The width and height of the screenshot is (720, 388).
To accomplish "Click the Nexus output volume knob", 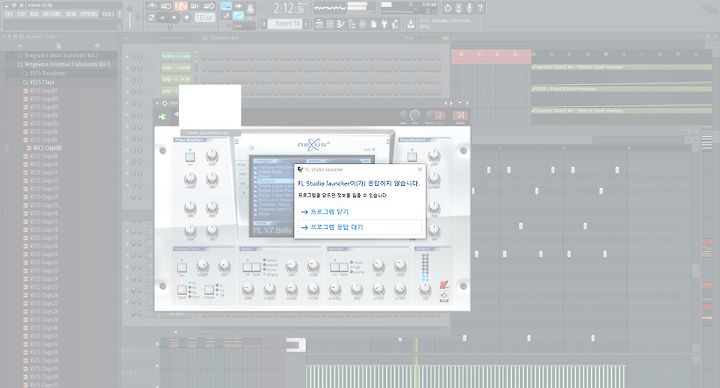I will 425,289.
